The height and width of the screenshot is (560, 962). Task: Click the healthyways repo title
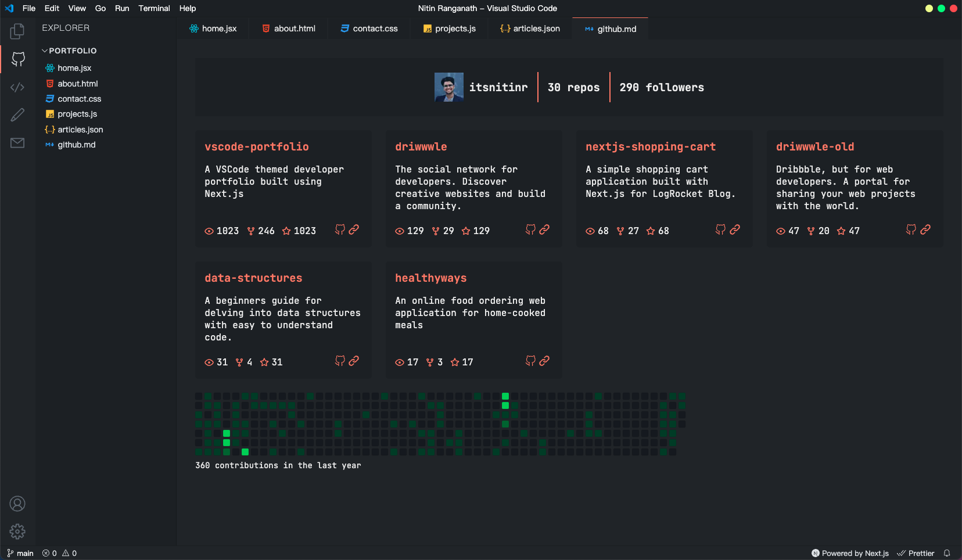(x=431, y=278)
